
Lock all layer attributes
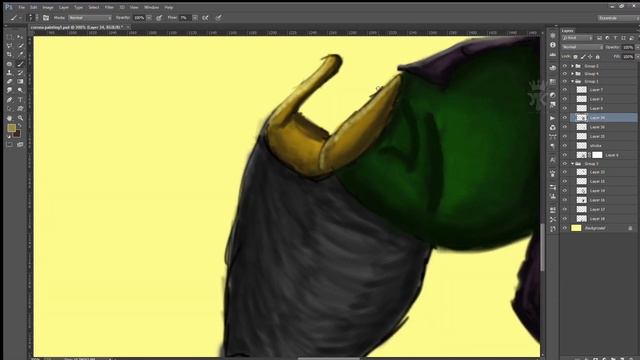tap(598, 57)
